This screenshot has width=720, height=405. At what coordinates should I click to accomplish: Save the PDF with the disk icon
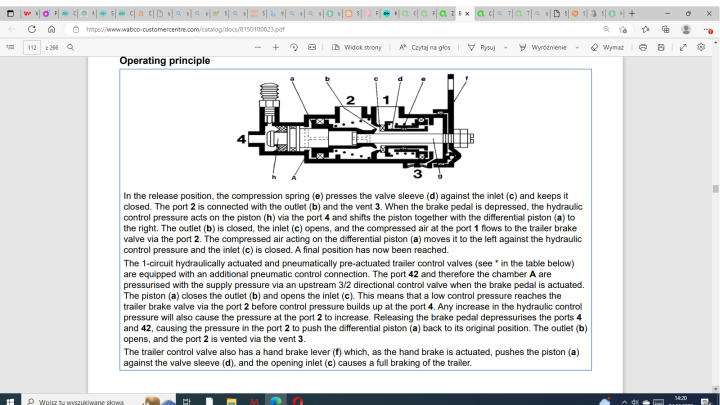(x=662, y=47)
